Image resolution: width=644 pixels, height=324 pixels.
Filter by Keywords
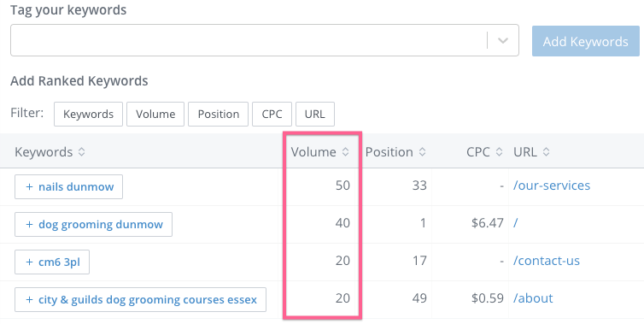tap(88, 114)
